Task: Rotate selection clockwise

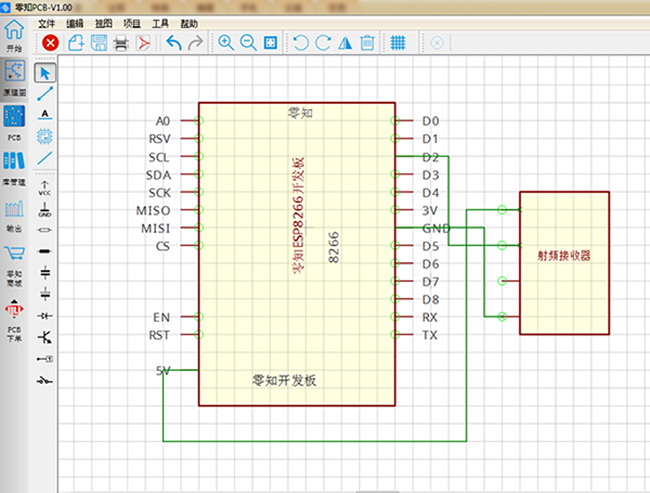Action: (323, 43)
